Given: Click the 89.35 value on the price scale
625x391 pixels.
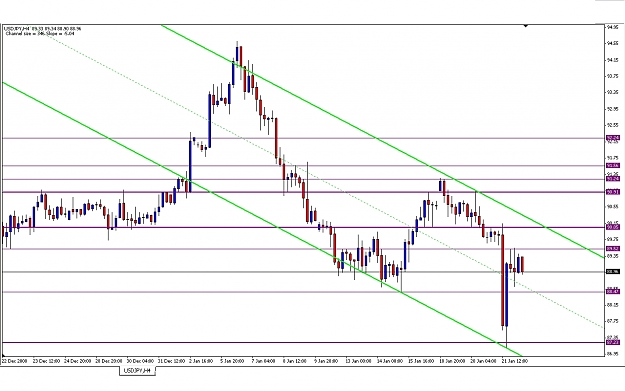Looking at the screenshot, I should [613, 256].
